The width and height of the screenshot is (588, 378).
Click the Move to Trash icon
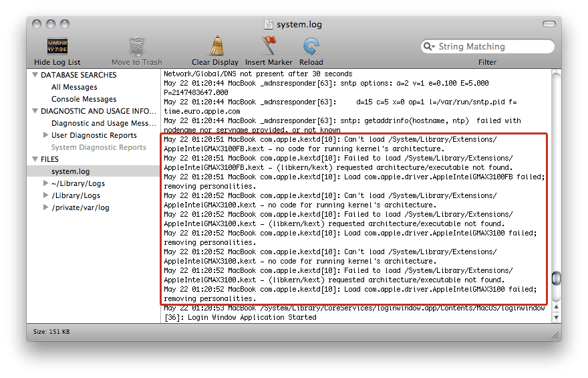tap(136, 46)
